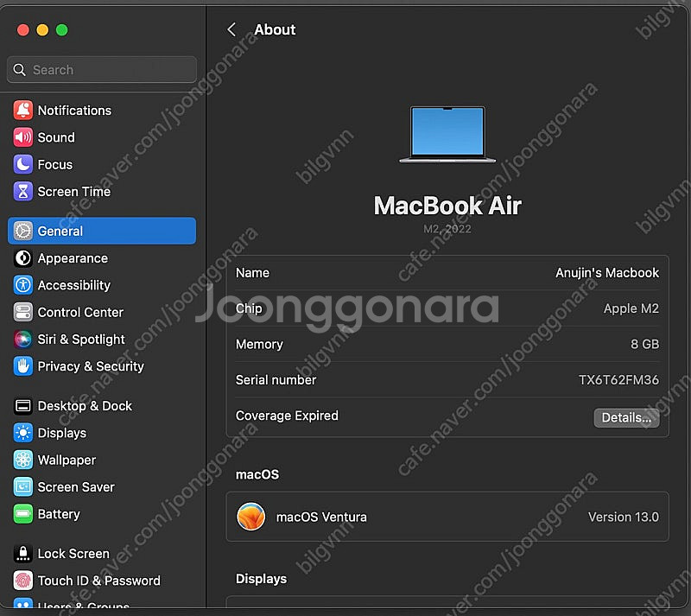The image size is (691, 616).
Task: Close the System Settings window
Action: [x=23, y=30]
